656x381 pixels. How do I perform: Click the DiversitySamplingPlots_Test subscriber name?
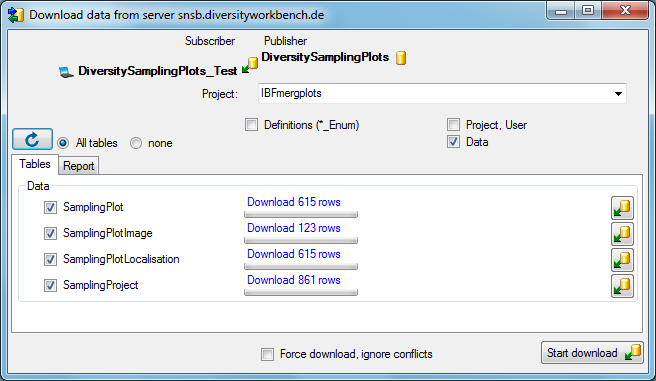tap(158, 71)
